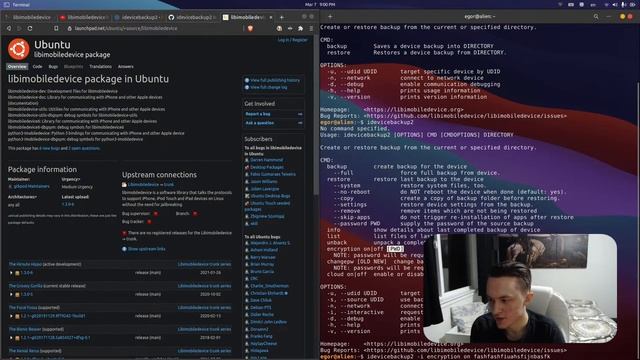
Task: Click the Bug supervisor red status icon
Action: point(156,213)
